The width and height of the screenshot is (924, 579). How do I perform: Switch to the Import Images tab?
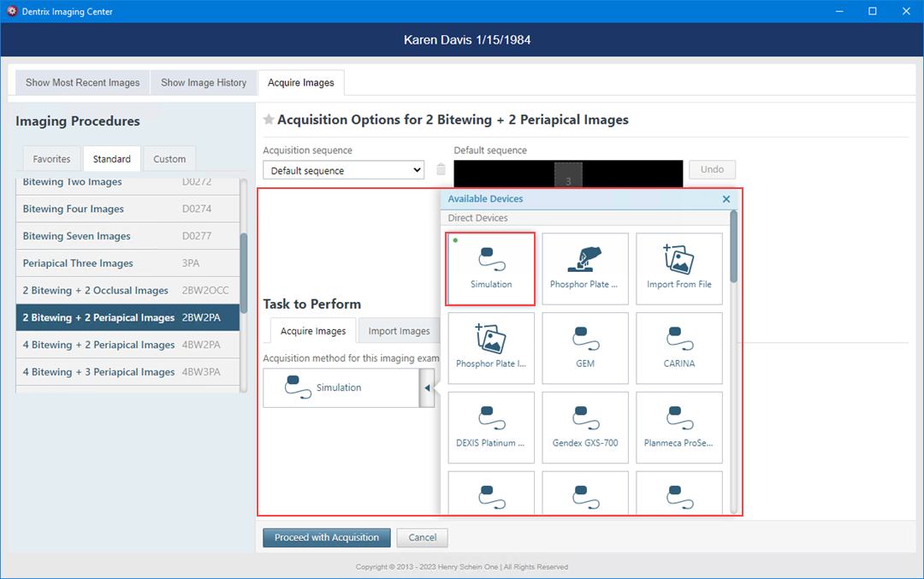[x=399, y=331]
